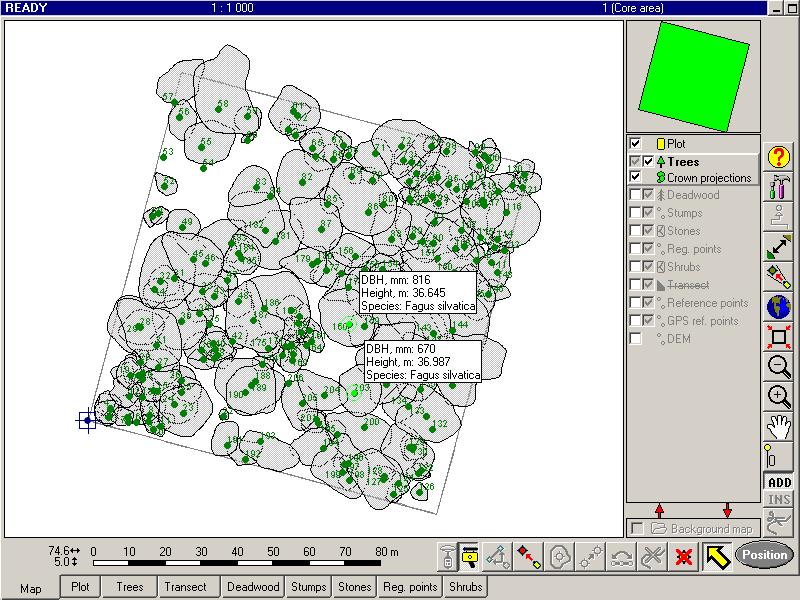The height and width of the screenshot is (600, 800).
Task: Open the Deadwood tab
Action: point(253,587)
